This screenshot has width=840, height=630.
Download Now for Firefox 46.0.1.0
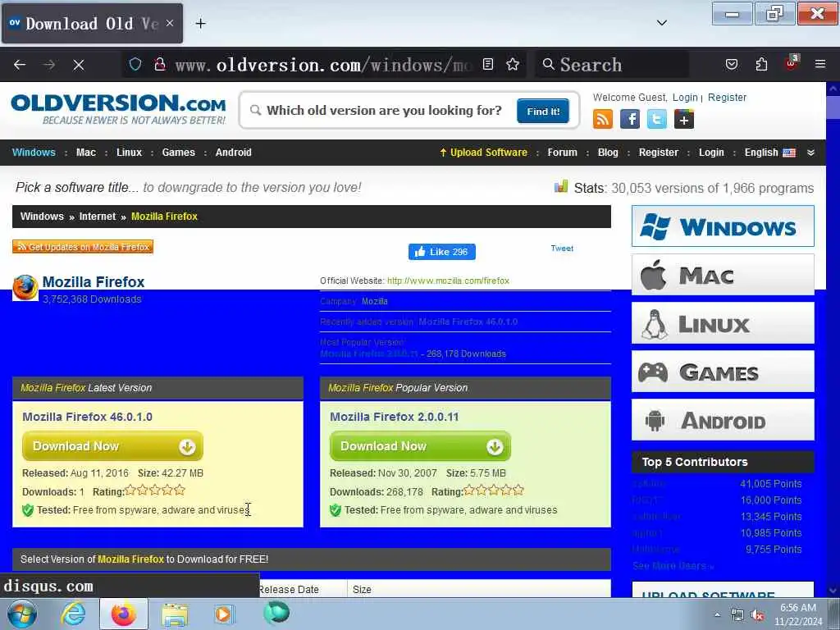pyautogui.click(x=112, y=446)
